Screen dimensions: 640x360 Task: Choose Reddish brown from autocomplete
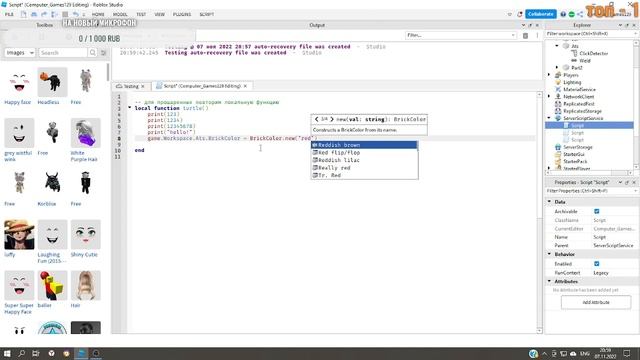pos(364,145)
